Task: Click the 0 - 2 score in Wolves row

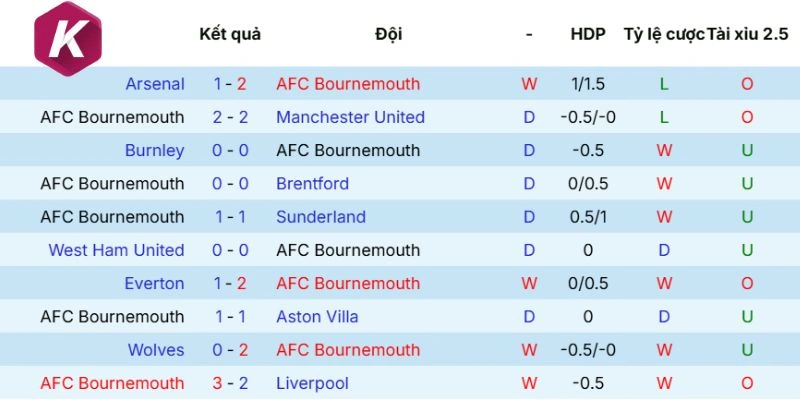Action: pyautogui.click(x=231, y=350)
